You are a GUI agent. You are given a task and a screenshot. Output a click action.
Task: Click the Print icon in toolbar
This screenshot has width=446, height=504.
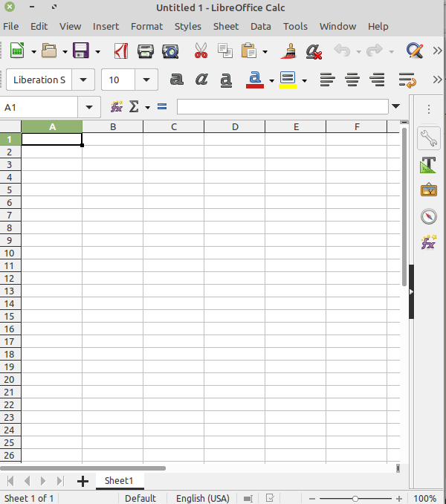click(146, 51)
